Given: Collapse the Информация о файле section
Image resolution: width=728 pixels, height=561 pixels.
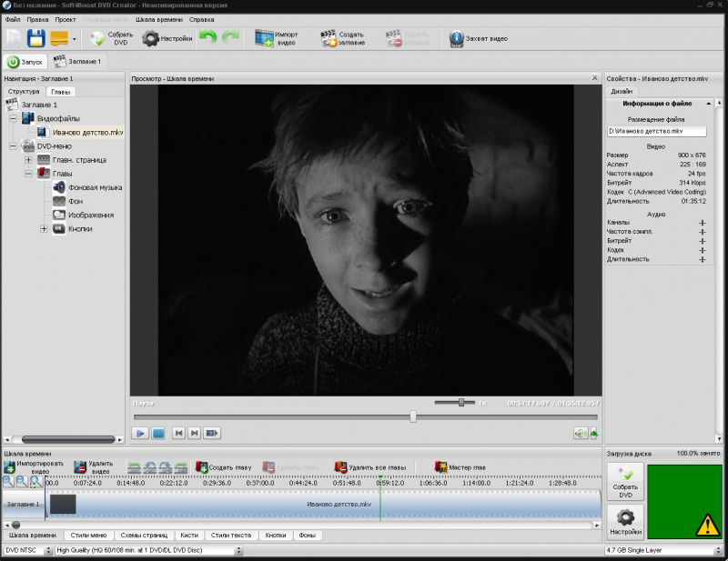Looking at the screenshot, I should (x=709, y=104).
